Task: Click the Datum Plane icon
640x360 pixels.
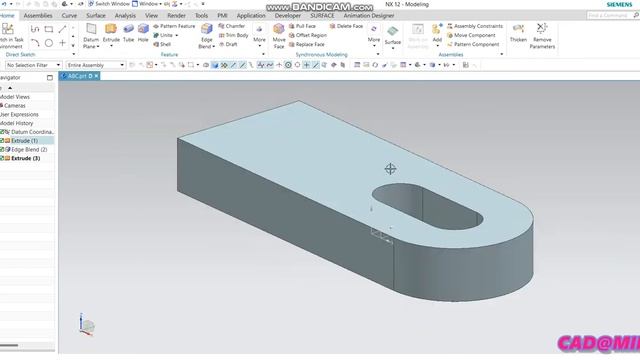Action: point(91,29)
